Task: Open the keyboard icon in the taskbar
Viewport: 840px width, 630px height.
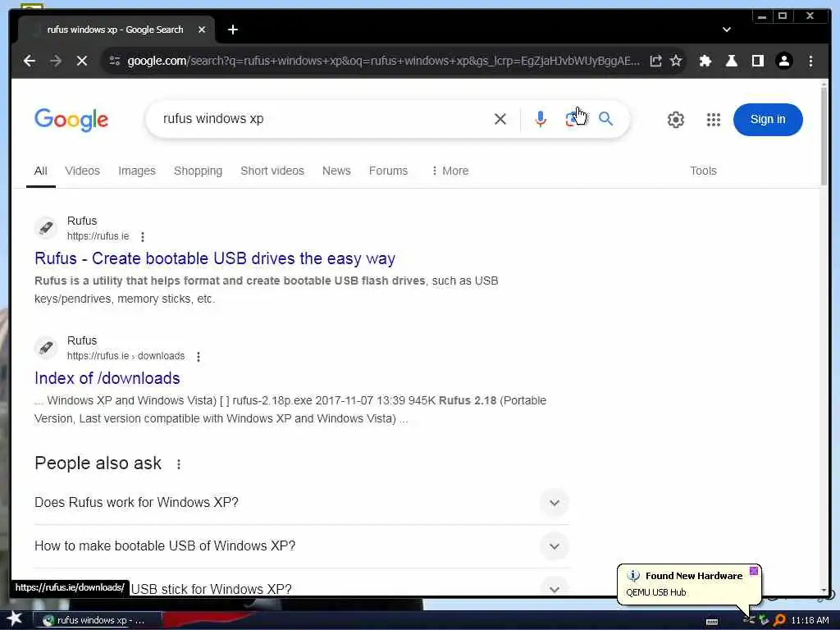Action: pyautogui.click(x=712, y=622)
